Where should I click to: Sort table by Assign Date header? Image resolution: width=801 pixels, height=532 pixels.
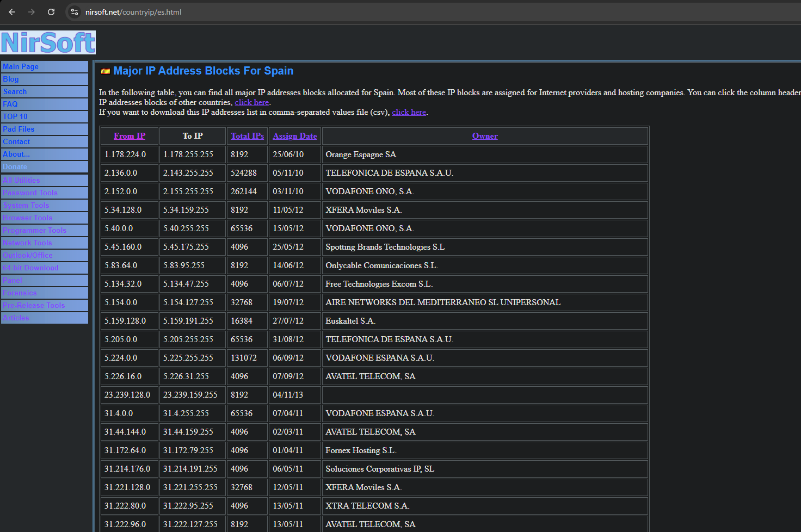pyautogui.click(x=295, y=136)
